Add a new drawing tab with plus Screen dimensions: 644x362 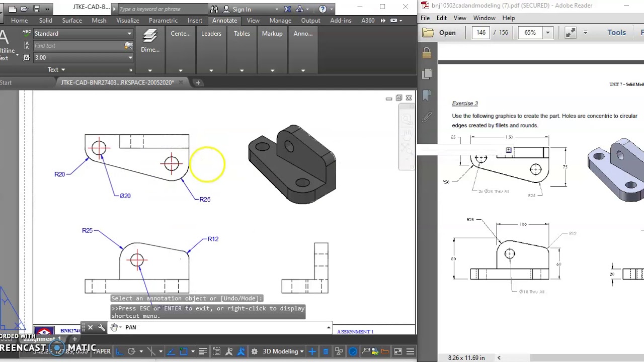[198, 82]
